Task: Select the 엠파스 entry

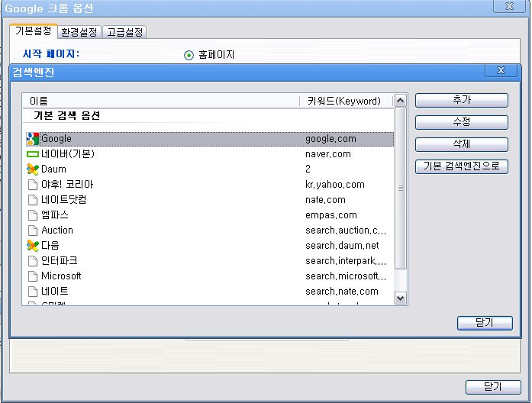Action: tap(55, 215)
